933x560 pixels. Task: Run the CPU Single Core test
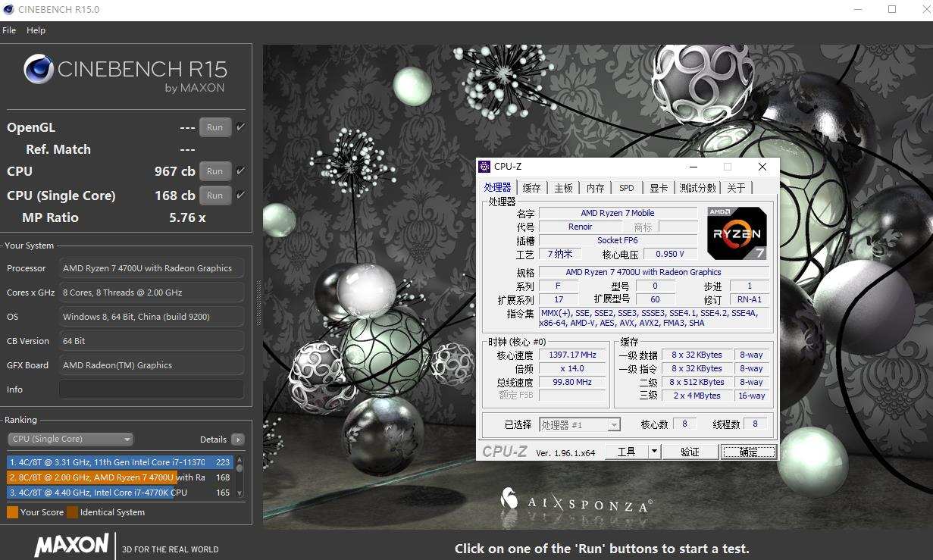(215, 196)
